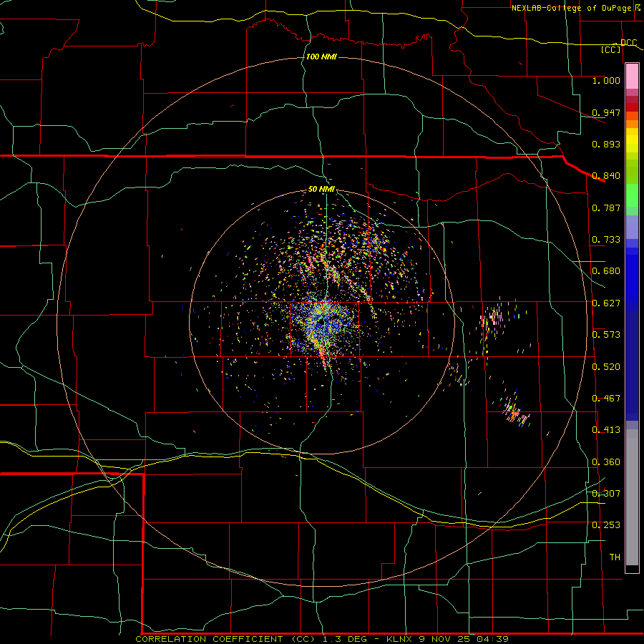Click the 0.413 scale value
The width and height of the screenshot is (644, 644).
tap(606, 430)
